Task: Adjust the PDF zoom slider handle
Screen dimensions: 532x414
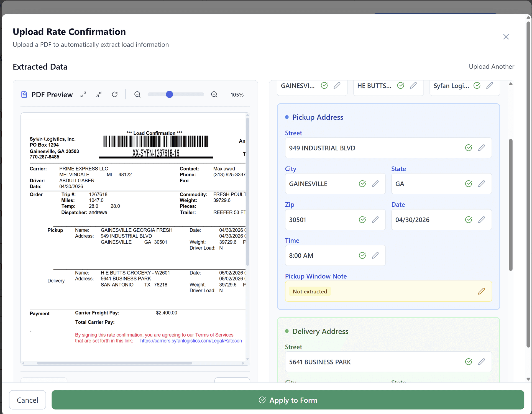Action: [x=169, y=94]
